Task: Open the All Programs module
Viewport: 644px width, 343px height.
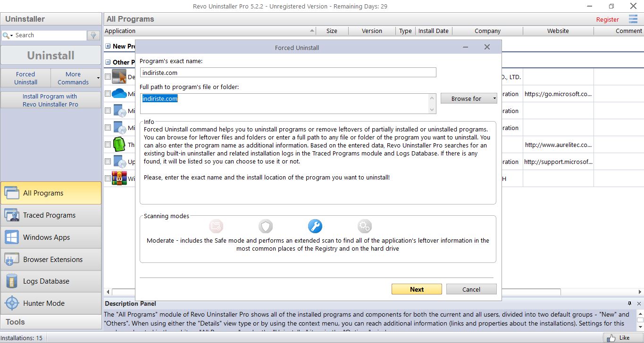Action: pyautogui.click(x=51, y=193)
